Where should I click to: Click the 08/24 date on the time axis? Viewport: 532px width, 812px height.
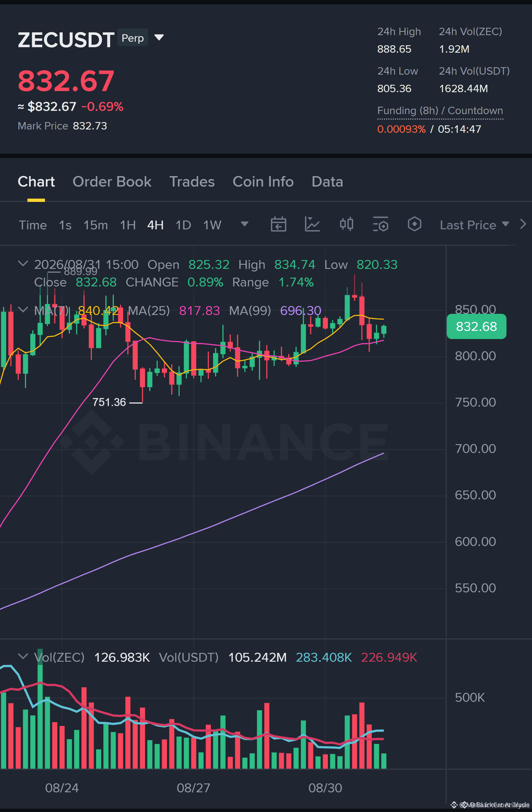[x=62, y=788]
